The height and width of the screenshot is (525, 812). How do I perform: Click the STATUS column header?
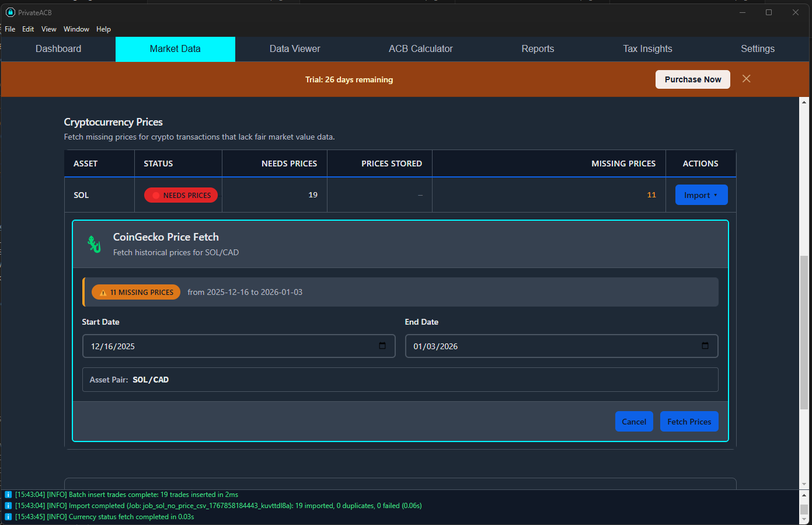[178, 164]
